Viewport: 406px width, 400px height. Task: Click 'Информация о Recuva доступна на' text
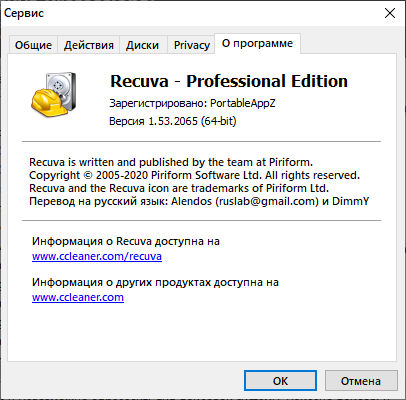[126, 241]
